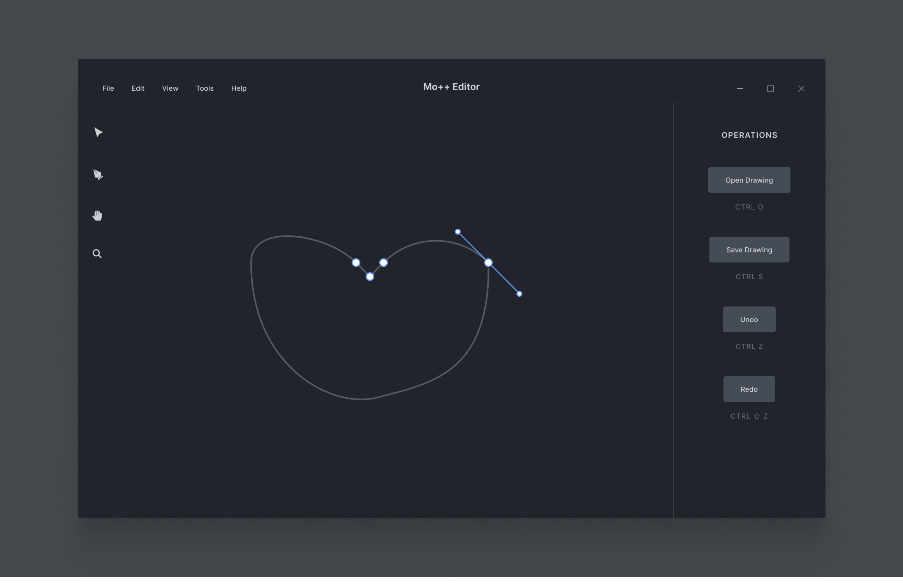Select the Pen tool
Screen dimensions: 903x588
[x=98, y=174]
